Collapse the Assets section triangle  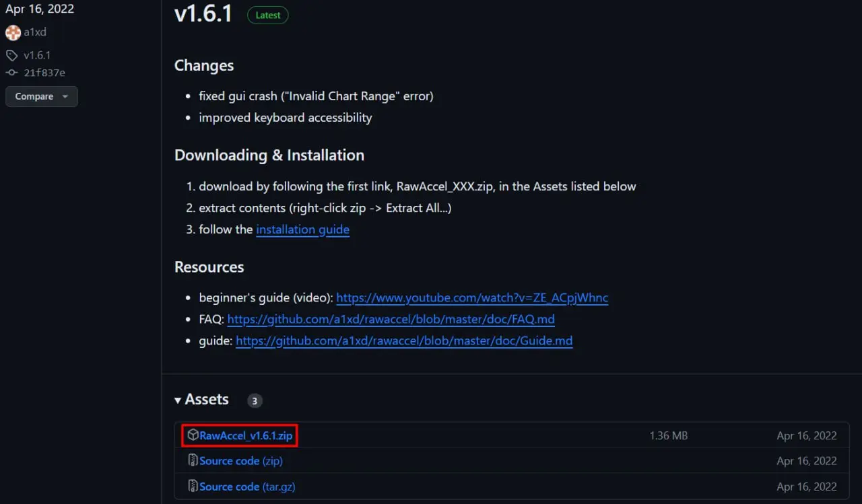click(178, 400)
